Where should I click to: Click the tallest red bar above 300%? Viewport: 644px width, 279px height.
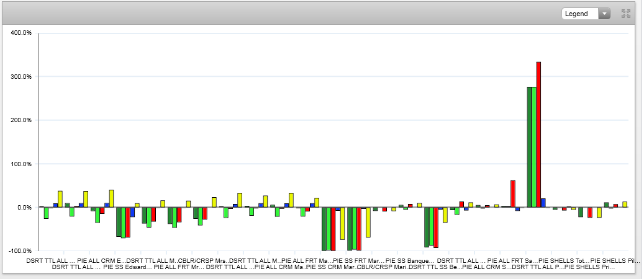point(538,134)
